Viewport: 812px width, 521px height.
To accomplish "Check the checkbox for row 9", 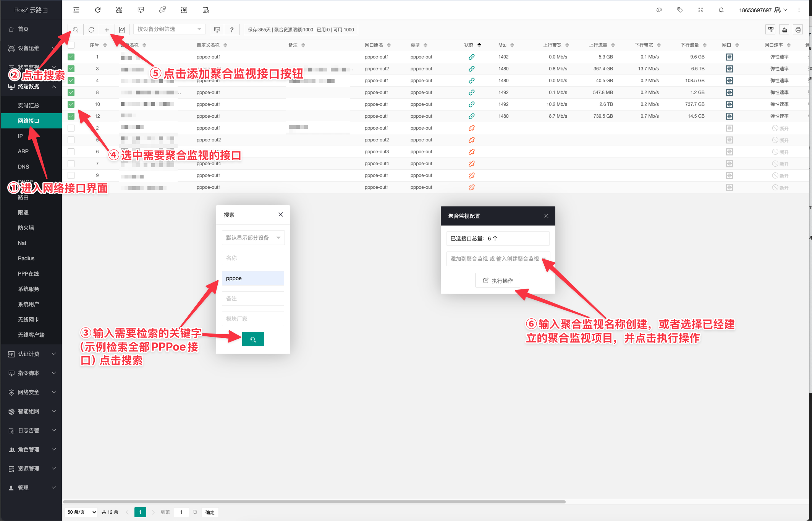I will pyautogui.click(x=71, y=175).
